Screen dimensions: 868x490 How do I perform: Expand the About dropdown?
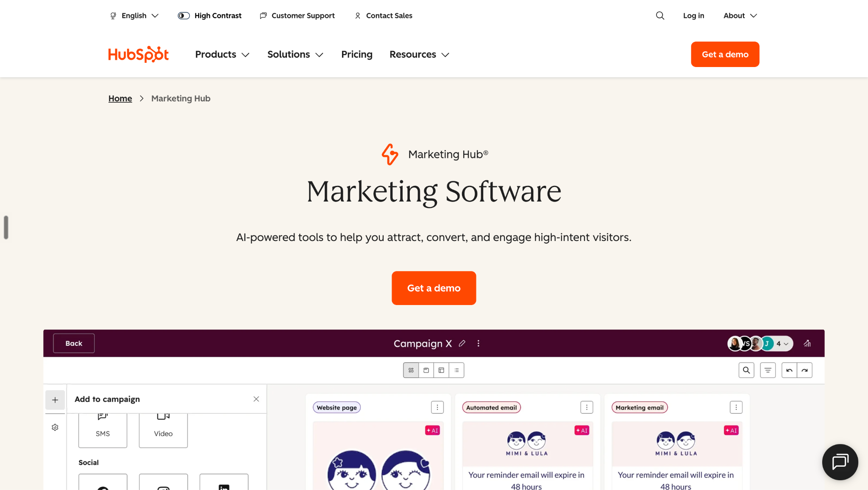(740, 16)
